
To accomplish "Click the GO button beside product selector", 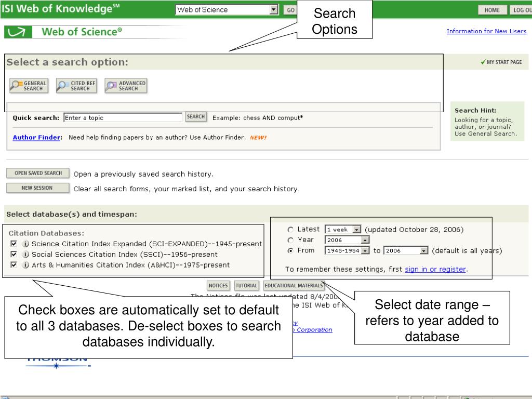I will (290, 10).
